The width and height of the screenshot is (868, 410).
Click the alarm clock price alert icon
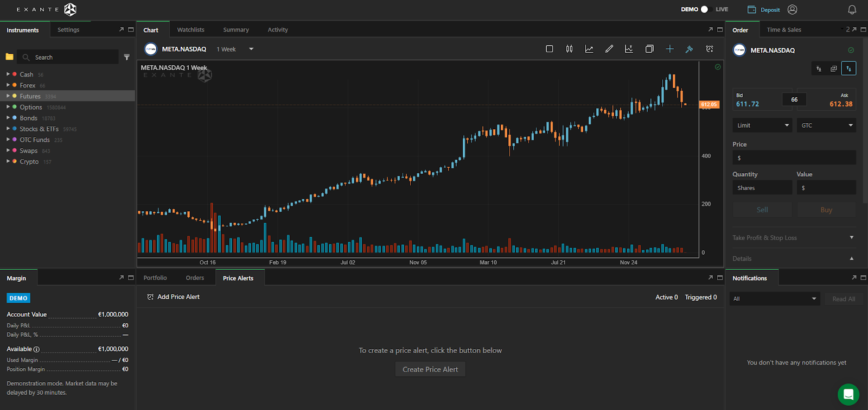(x=710, y=49)
